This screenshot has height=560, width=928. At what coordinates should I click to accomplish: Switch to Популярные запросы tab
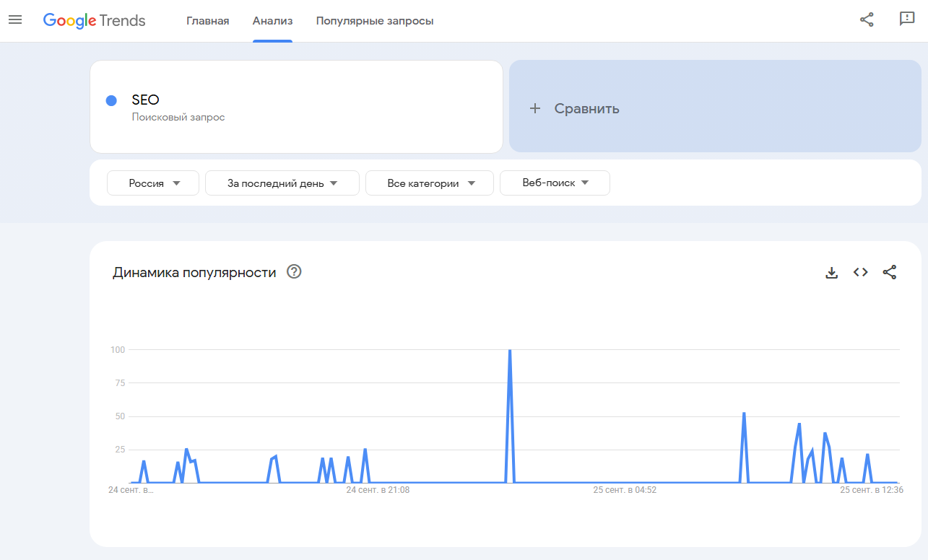click(x=375, y=21)
